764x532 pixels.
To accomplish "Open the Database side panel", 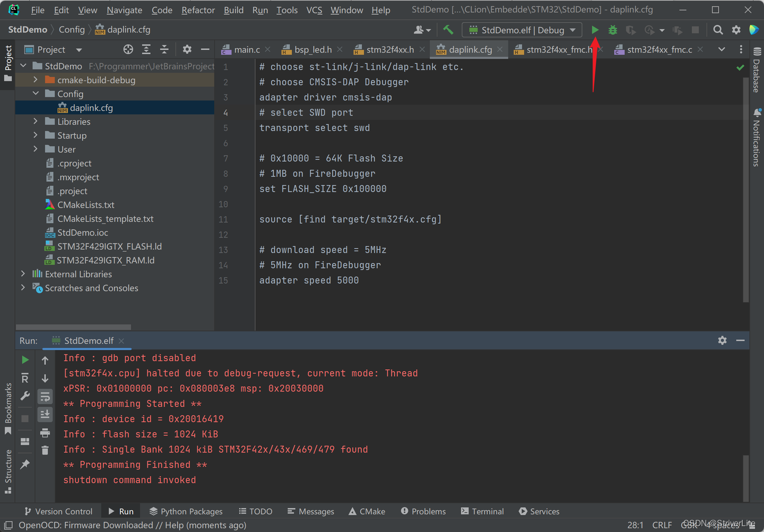I will coord(757,69).
